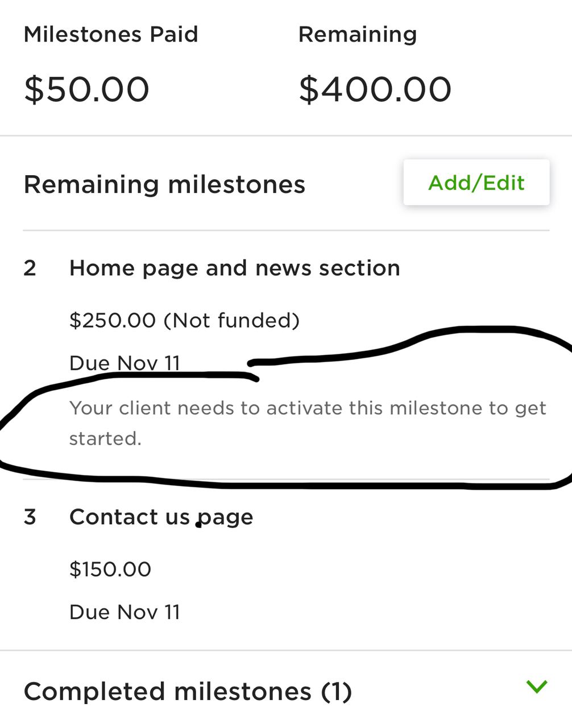The image size is (572, 728).
Task: Tap the $150.00 milestone amount
Action: tap(110, 569)
